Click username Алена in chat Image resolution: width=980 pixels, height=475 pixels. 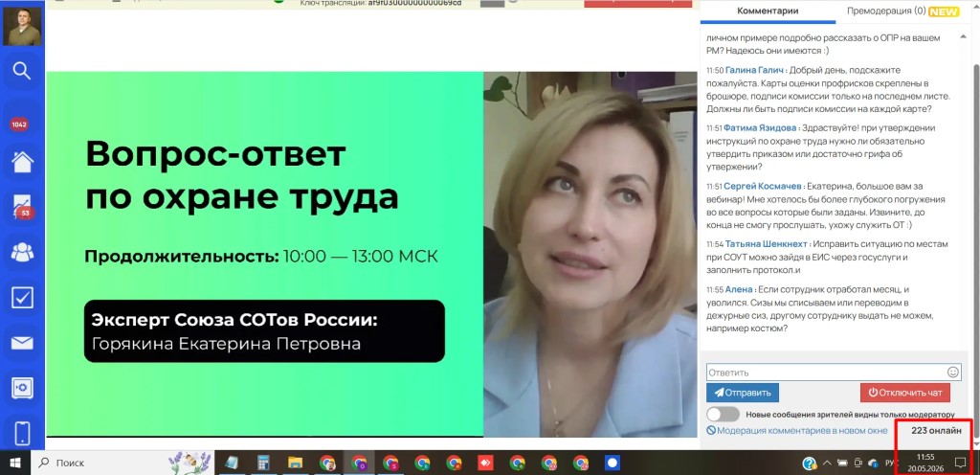[739, 290]
